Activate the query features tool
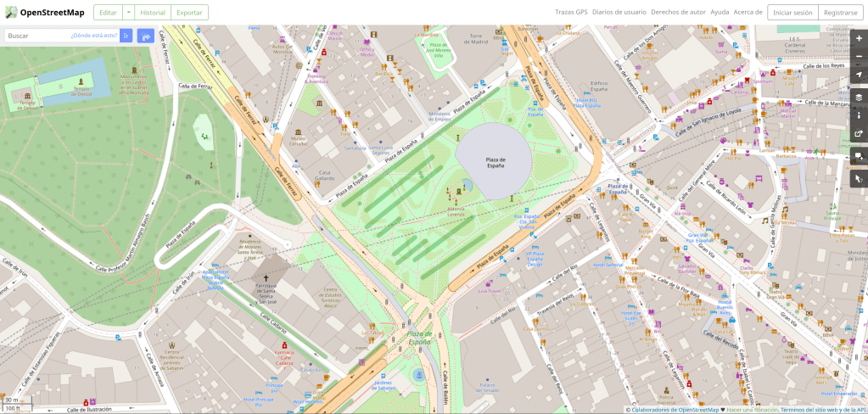Viewport: 868px width, 414px height. pos(859,179)
